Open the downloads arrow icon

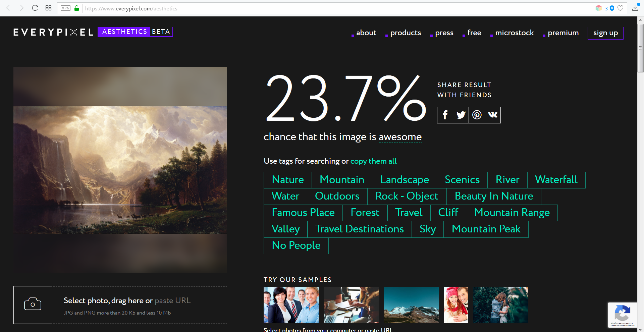635,8
